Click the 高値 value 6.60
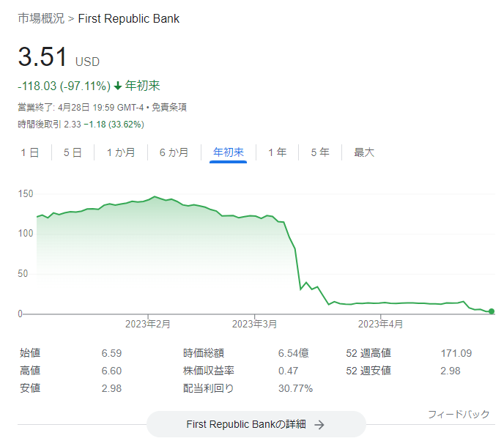This screenshot has width=504, height=441. (x=111, y=371)
